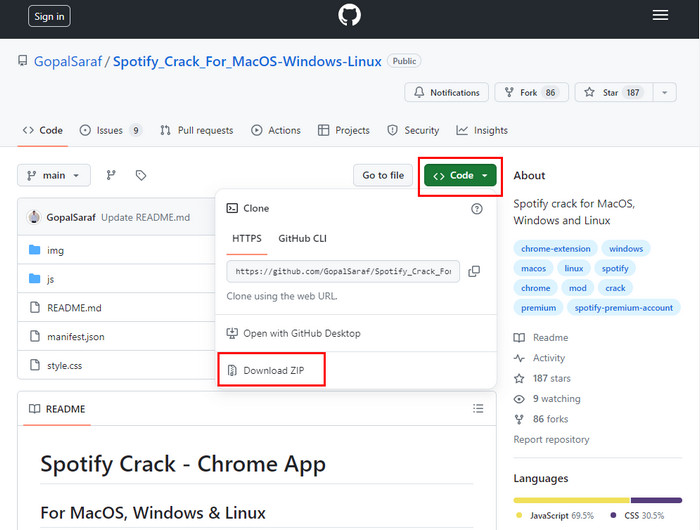Open the Actions tab
The image size is (700, 530).
coord(276,130)
